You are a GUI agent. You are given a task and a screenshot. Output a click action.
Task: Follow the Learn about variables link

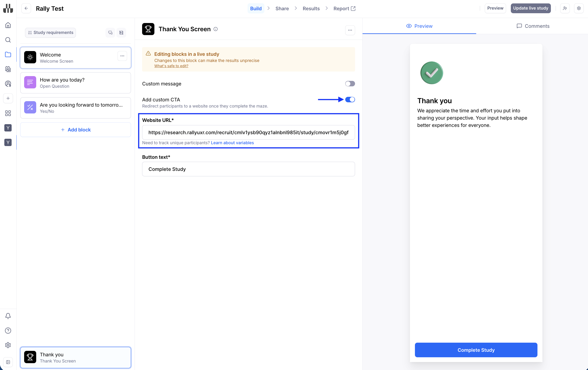click(x=232, y=143)
